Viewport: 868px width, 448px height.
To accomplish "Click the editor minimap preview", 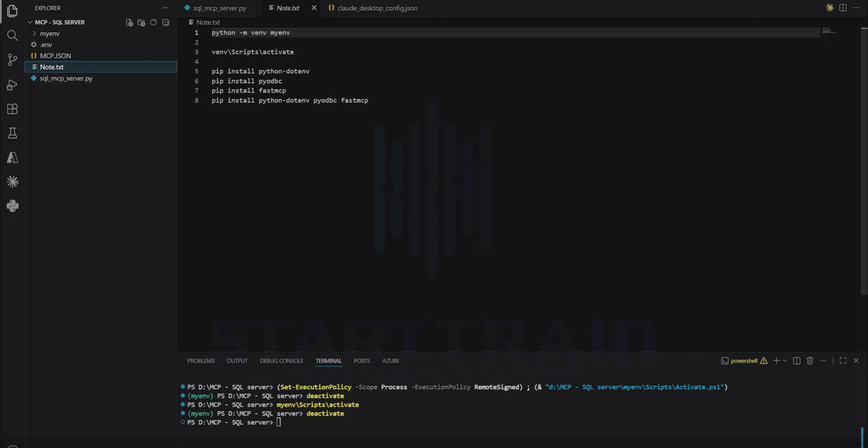I will click(830, 31).
